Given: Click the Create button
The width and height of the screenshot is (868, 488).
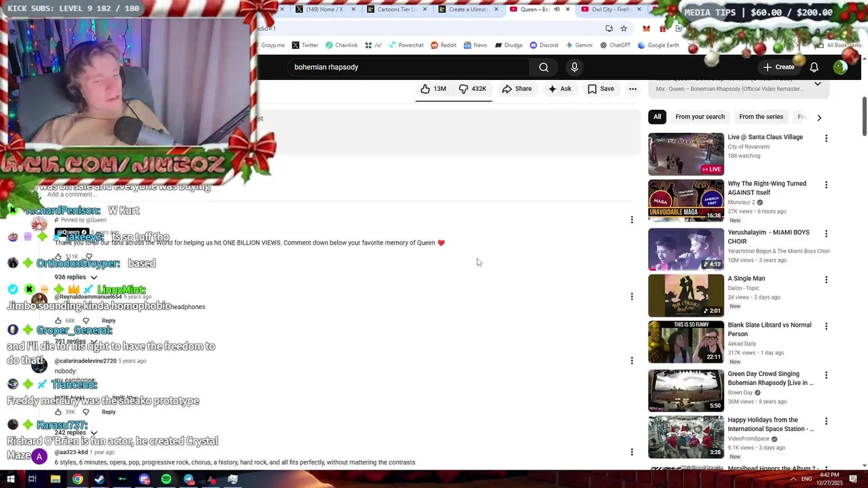Looking at the screenshot, I should tap(778, 67).
